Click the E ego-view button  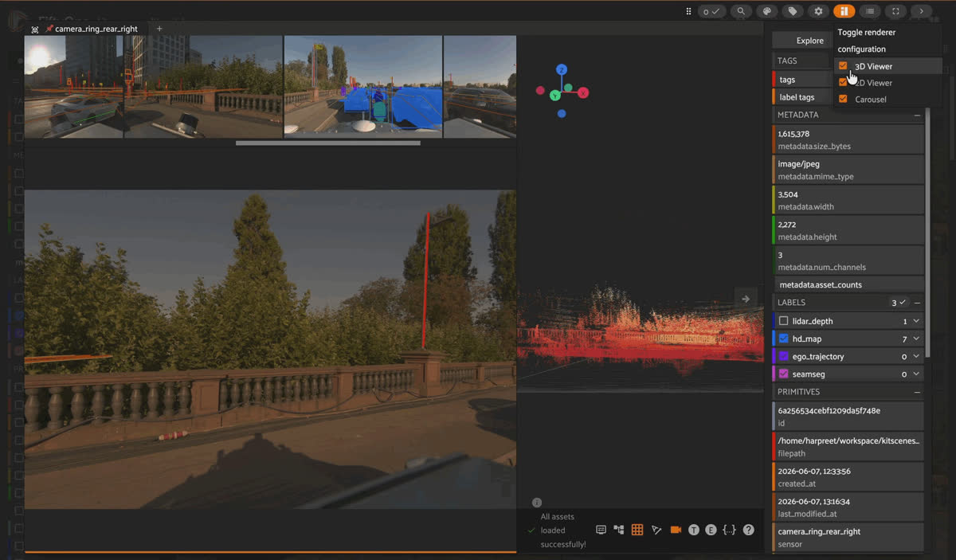click(711, 530)
